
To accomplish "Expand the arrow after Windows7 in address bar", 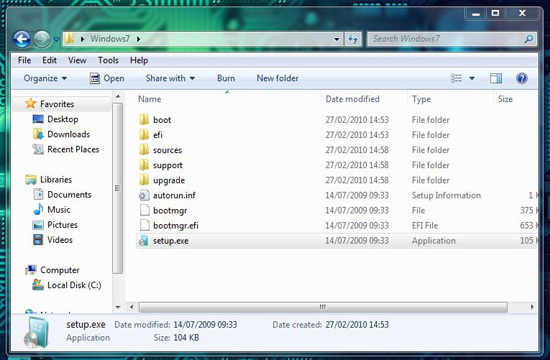I will coord(139,39).
